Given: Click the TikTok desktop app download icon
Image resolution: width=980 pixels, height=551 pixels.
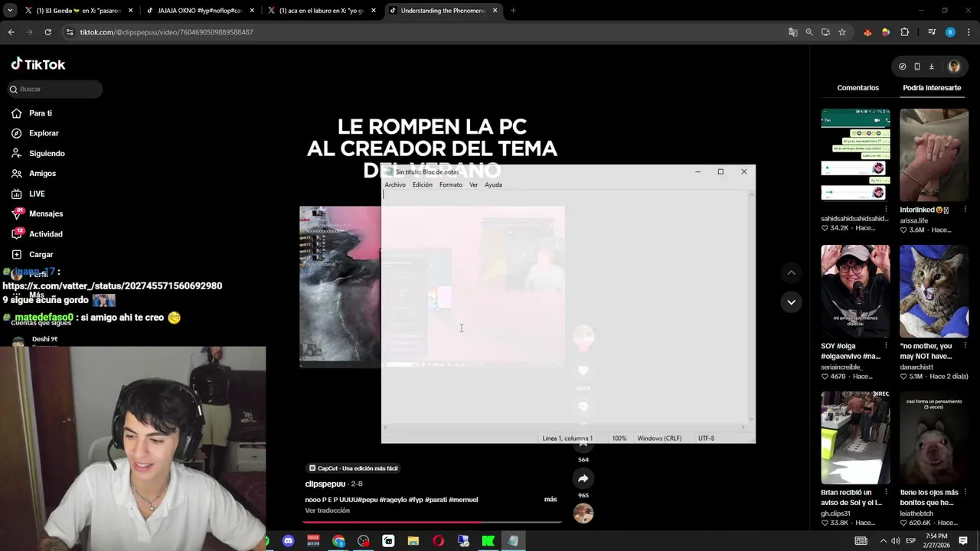Looking at the screenshot, I should pos(931,67).
